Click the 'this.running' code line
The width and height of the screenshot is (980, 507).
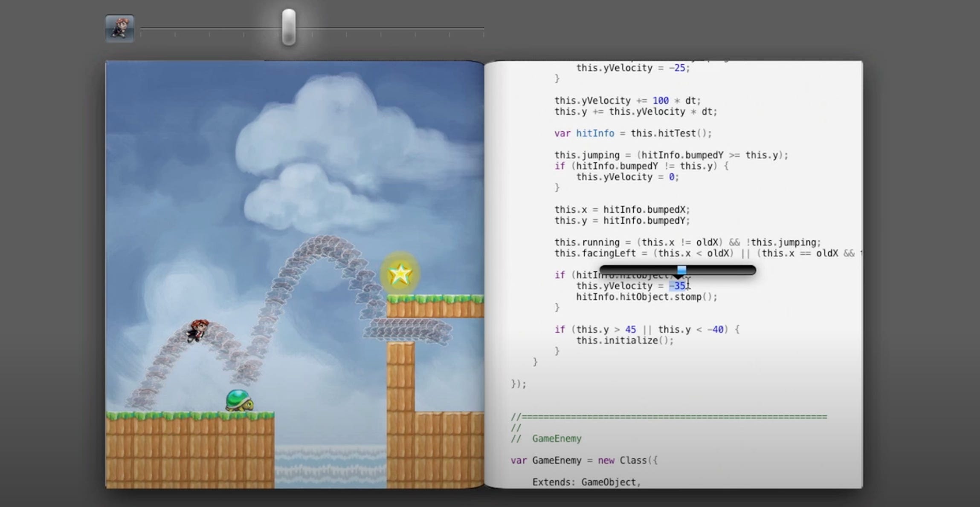[x=687, y=242]
